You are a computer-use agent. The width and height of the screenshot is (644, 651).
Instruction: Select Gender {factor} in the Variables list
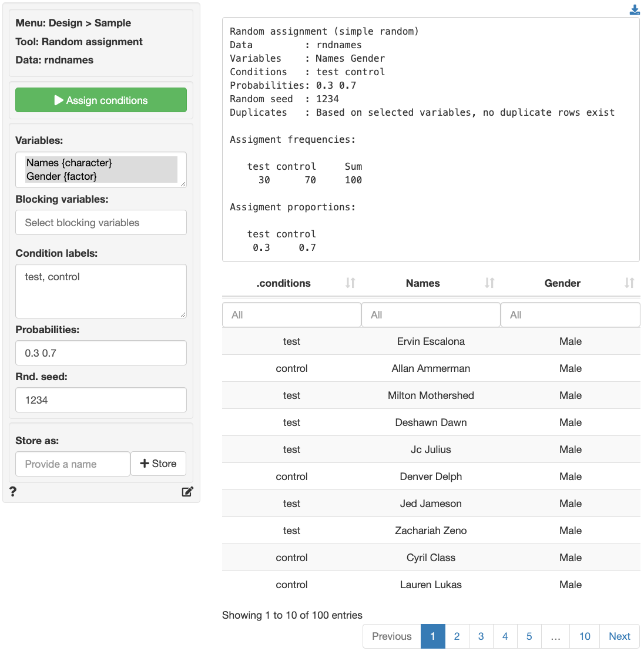click(61, 176)
